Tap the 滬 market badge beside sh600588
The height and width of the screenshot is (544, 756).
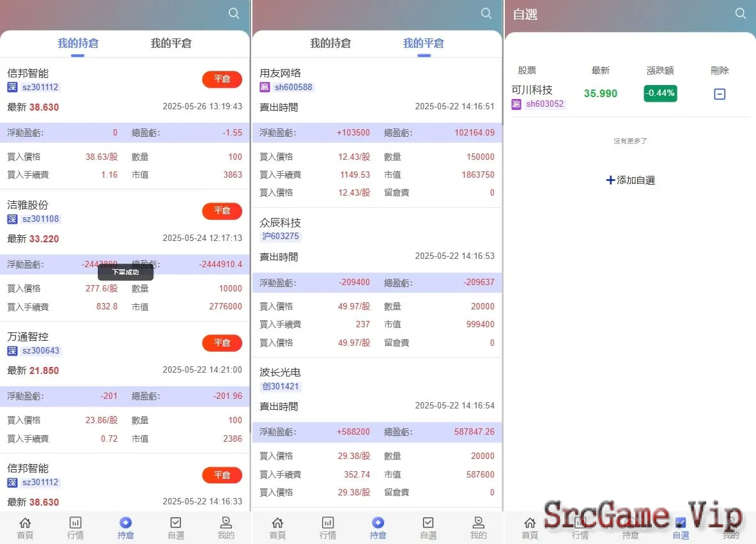tap(265, 88)
